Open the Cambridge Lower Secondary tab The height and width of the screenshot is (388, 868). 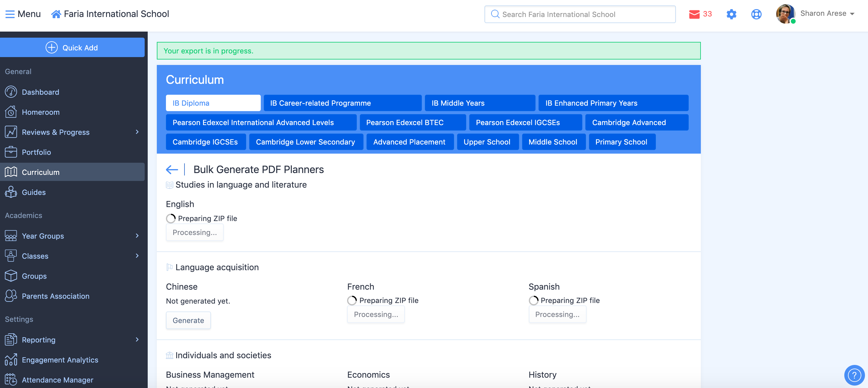(306, 142)
